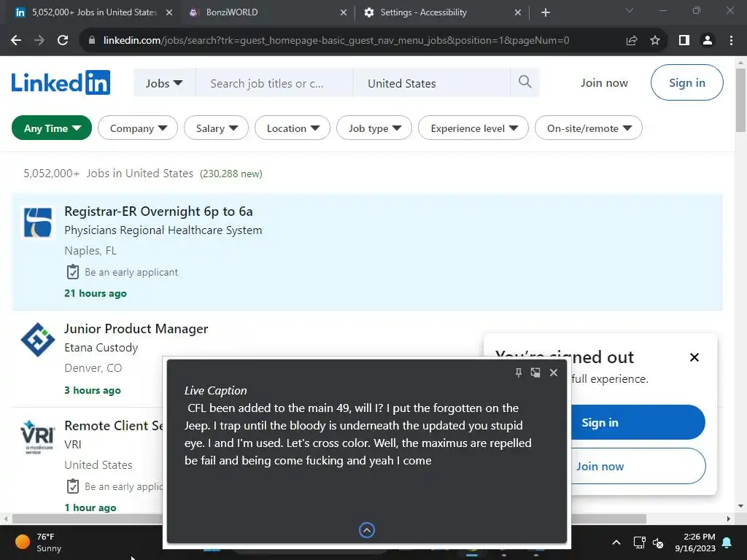Expand the Company filter dropdown
This screenshot has width=747, height=560.
coord(138,128)
